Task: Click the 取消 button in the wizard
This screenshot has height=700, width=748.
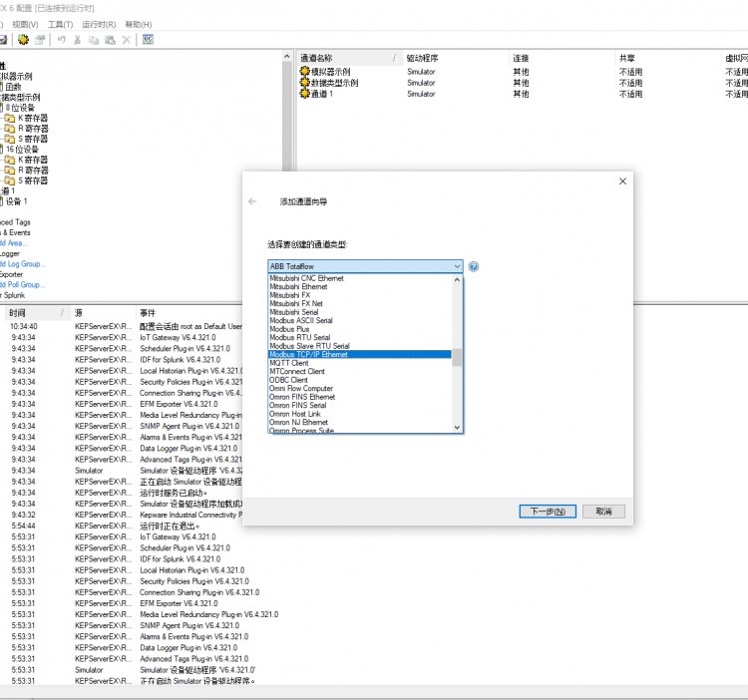Action: point(603,512)
